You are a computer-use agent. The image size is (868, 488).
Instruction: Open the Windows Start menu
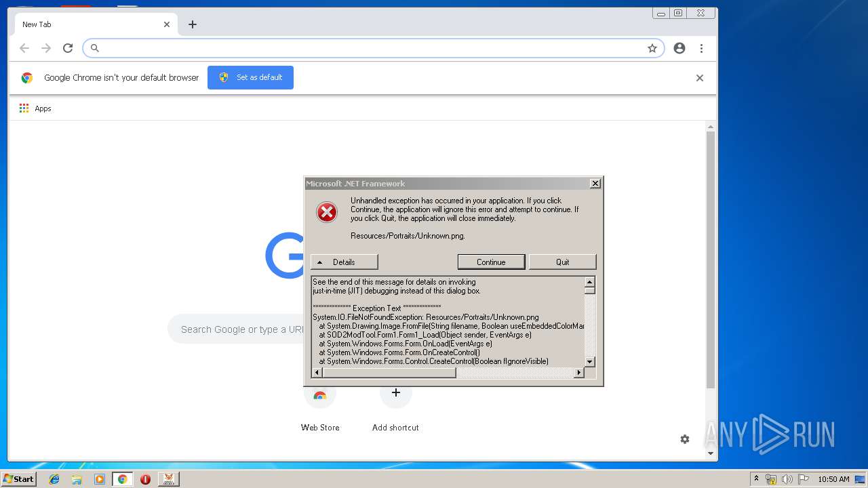click(18, 479)
